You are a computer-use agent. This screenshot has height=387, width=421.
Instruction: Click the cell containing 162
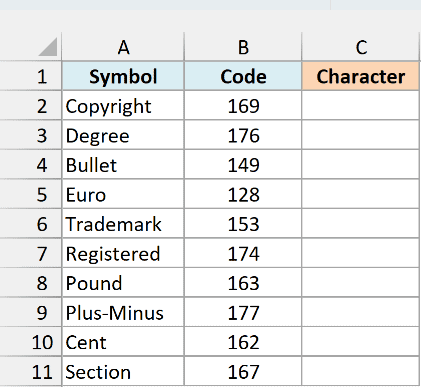243,342
